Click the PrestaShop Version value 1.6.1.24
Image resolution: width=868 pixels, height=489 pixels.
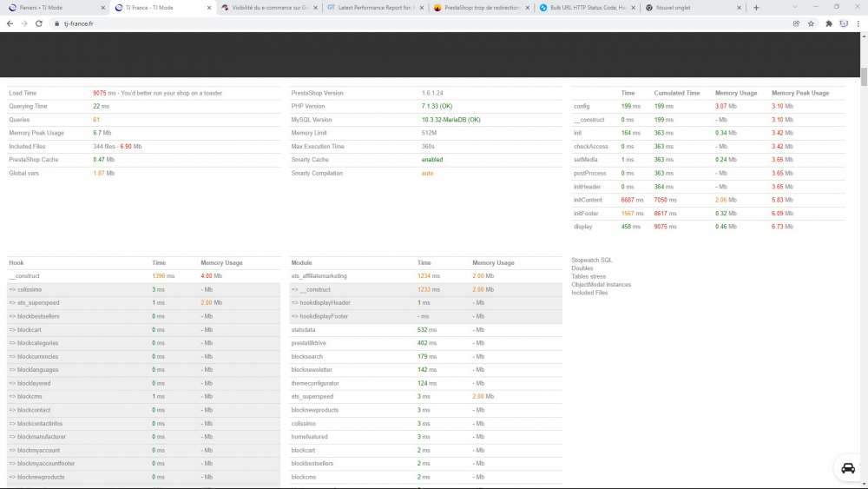(x=432, y=93)
